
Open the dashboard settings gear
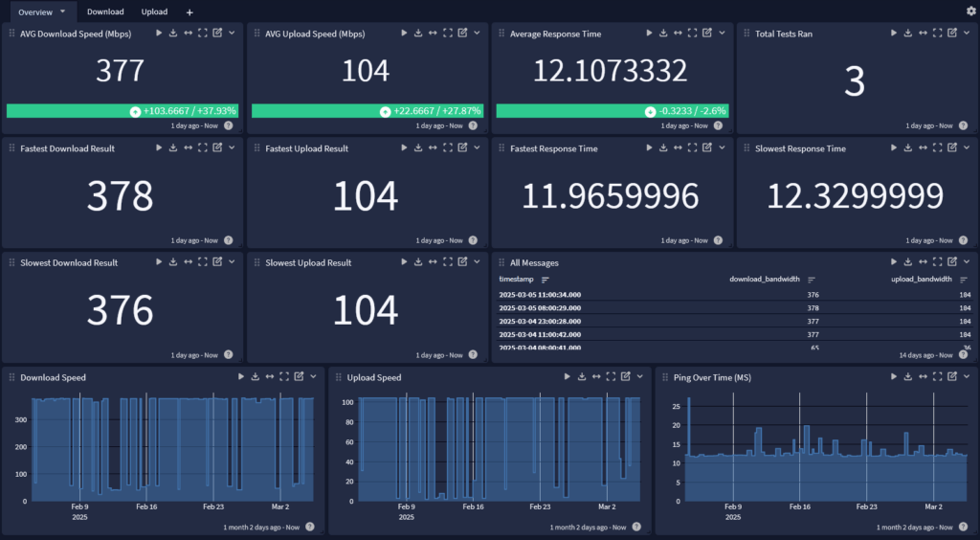click(971, 11)
